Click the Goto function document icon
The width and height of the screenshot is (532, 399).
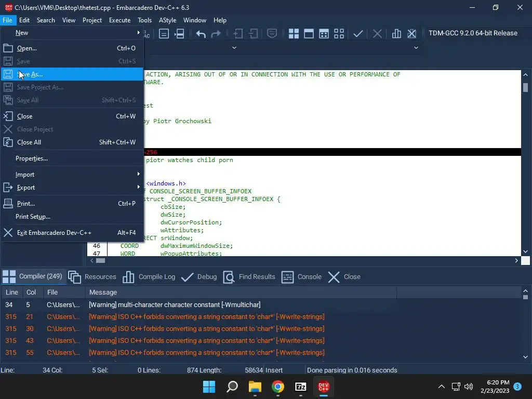tap(164, 34)
